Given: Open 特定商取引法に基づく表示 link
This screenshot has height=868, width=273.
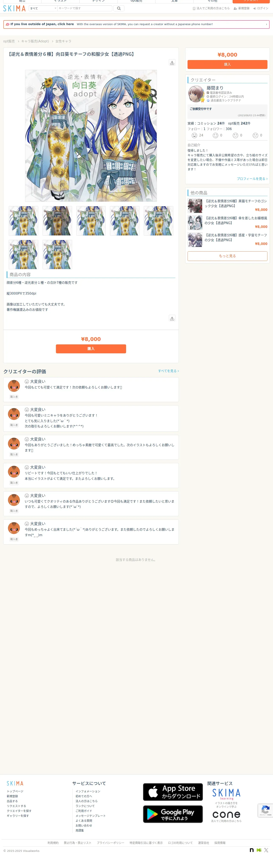Looking at the screenshot, I should coord(146,843).
